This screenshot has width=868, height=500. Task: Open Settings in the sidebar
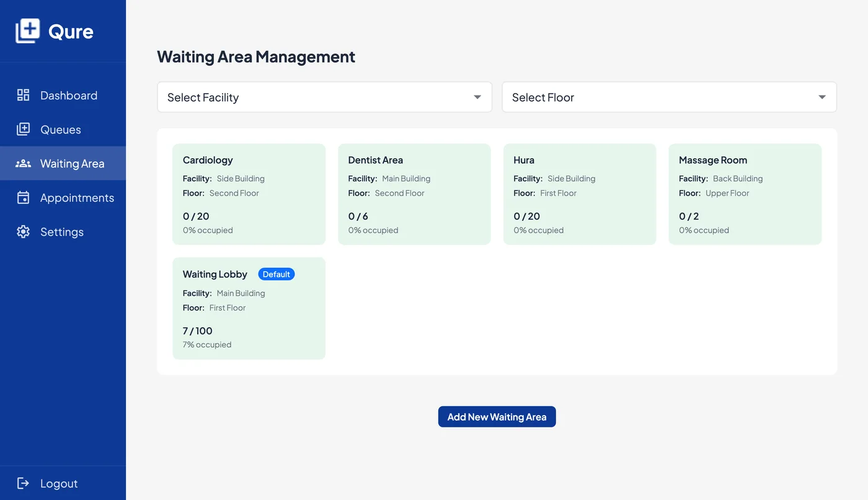pyautogui.click(x=63, y=231)
